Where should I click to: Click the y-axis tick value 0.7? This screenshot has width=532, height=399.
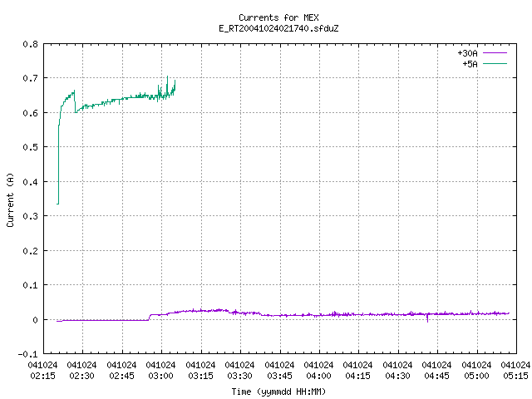coord(31,78)
